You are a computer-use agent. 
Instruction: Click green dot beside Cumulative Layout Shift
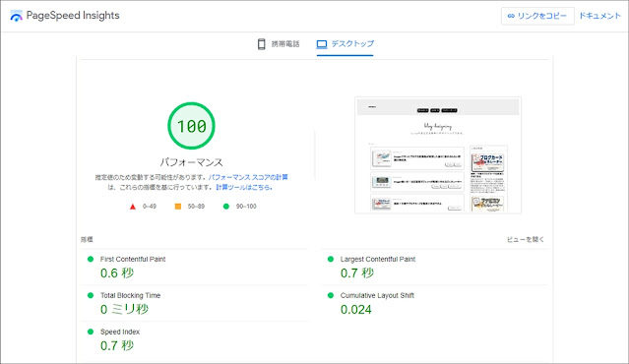pyautogui.click(x=331, y=295)
